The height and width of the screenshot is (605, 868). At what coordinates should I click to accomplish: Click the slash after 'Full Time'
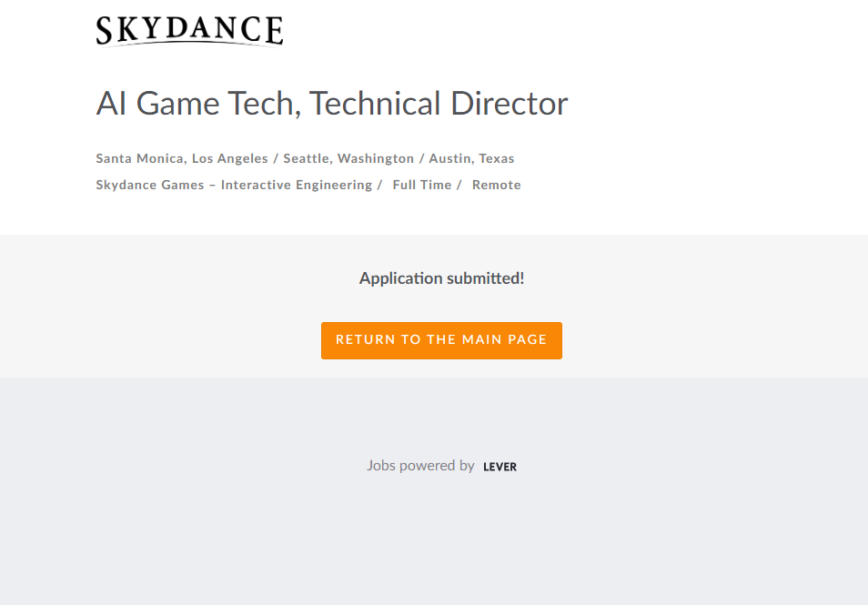[x=459, y=185]
